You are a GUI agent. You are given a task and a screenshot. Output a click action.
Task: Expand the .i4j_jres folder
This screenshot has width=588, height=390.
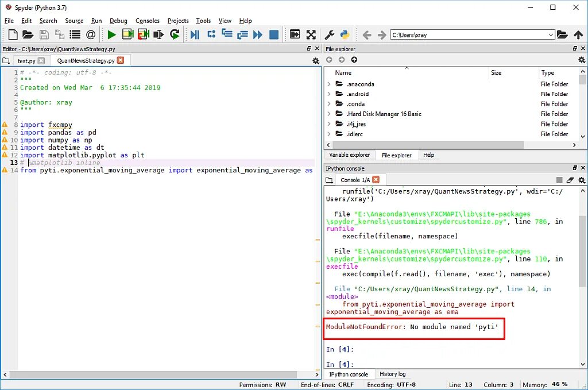(329, 123)
